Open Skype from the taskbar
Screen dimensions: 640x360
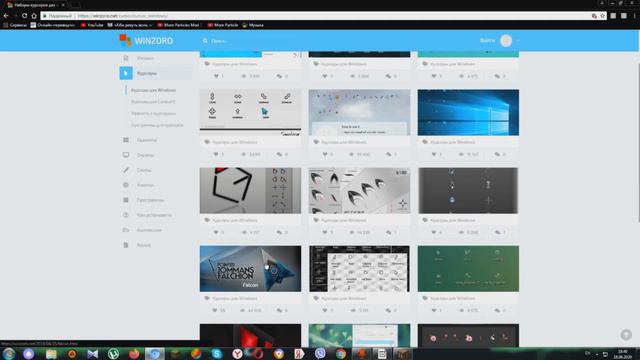217,353
